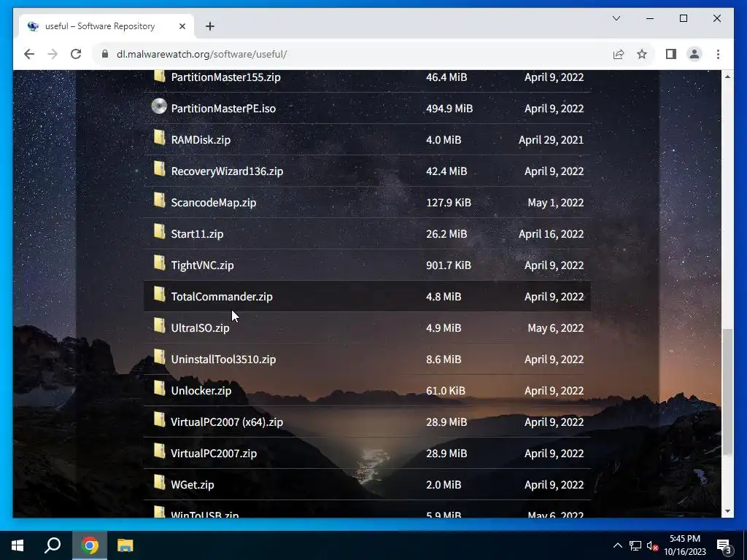Click the 494.9 MiB size cell

[x=449, y=109]
